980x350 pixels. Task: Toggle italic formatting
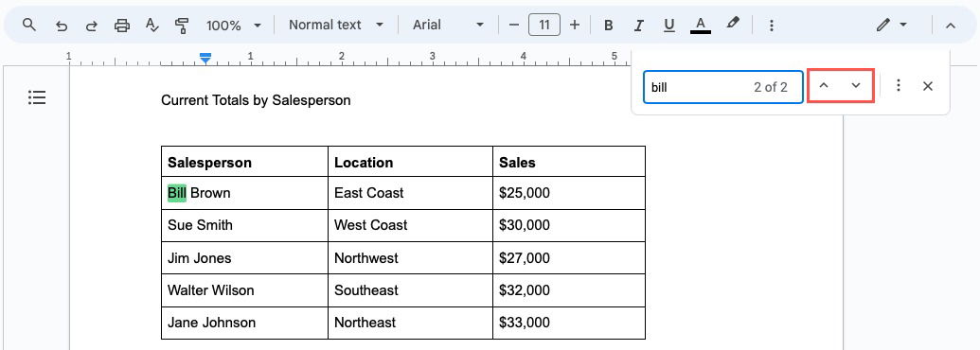[x=639, y=26]
